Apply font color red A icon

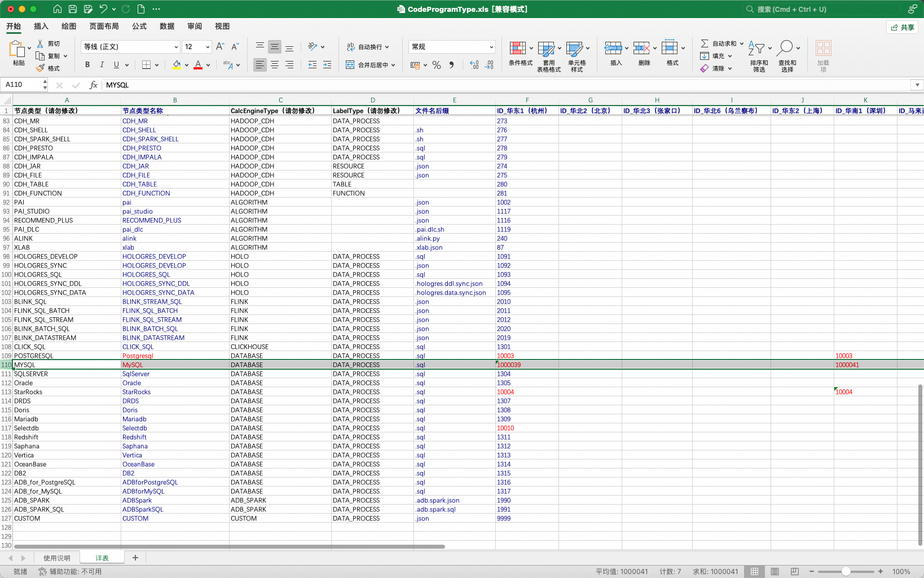click(198, 65)
